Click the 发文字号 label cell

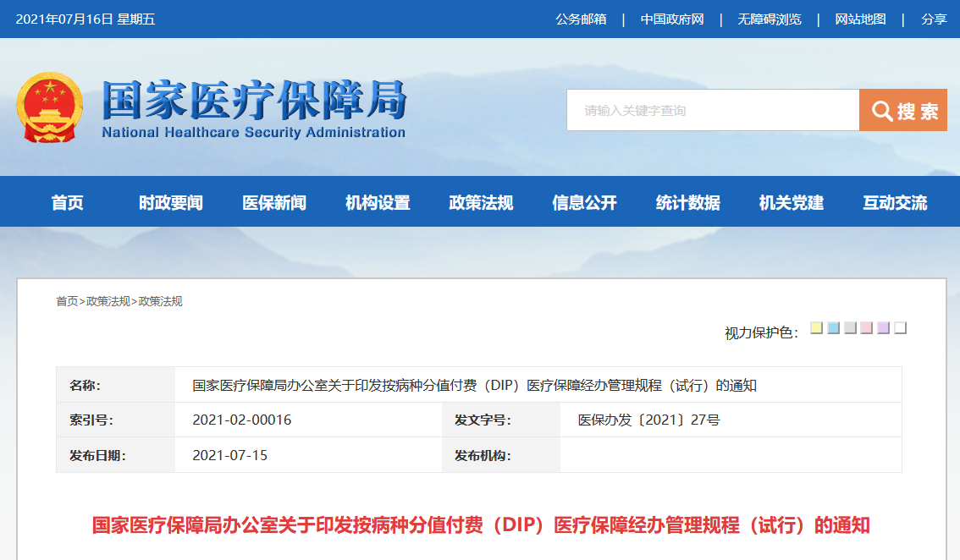(501, 420)
